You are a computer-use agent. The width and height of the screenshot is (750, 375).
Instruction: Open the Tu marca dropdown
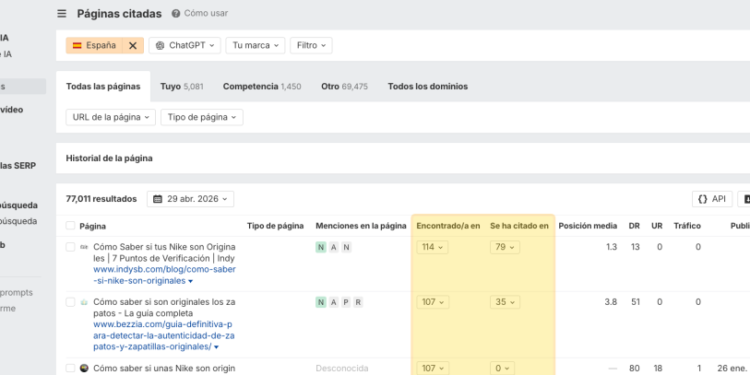(255, 45)
